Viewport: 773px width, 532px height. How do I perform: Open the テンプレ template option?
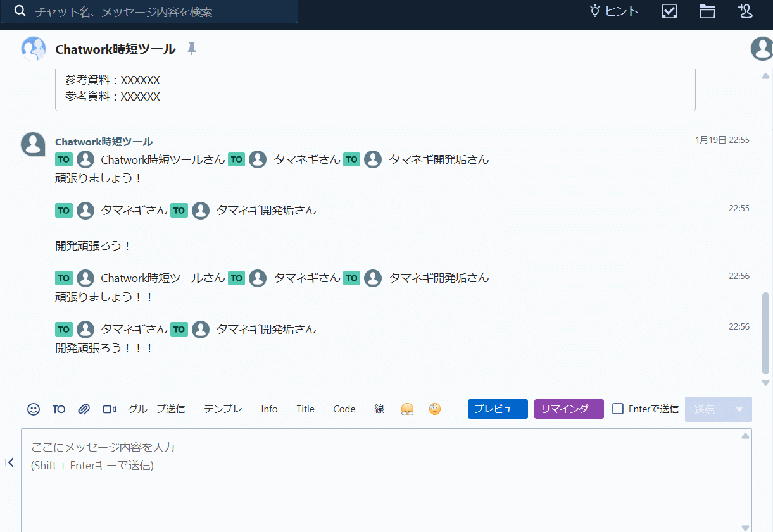(223, 409)
